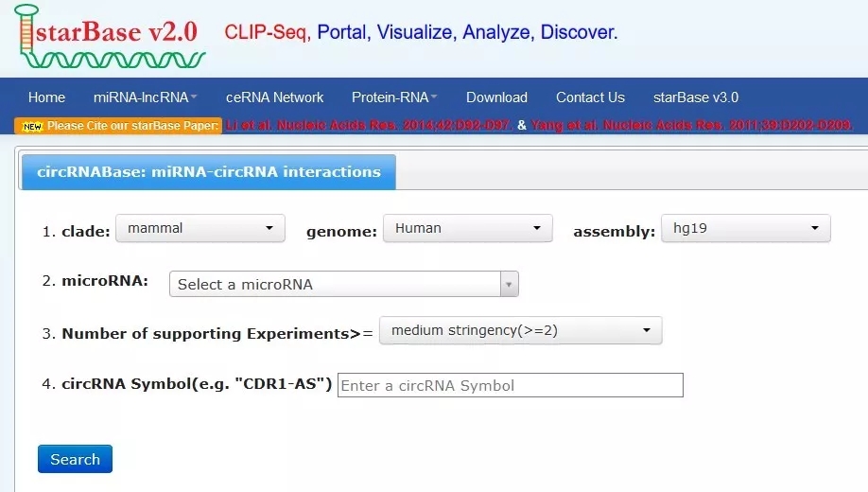
Task: Click the NEW cite starBase paper badge
Action: click(118, 126)
